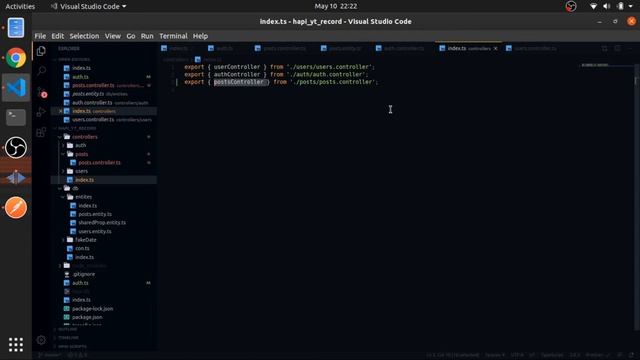This screenshot has width=640, height=360.
Task: Click the network wifi icon in top panel
Action: coord(593,6)
